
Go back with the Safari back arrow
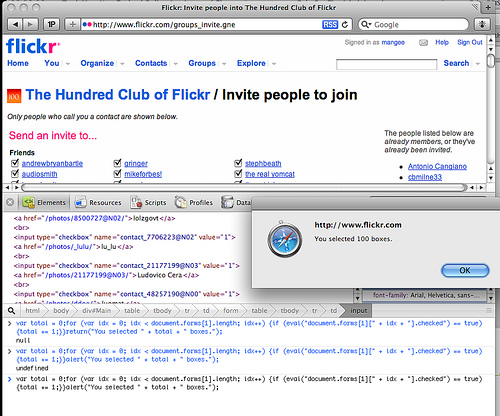point(14,24)
